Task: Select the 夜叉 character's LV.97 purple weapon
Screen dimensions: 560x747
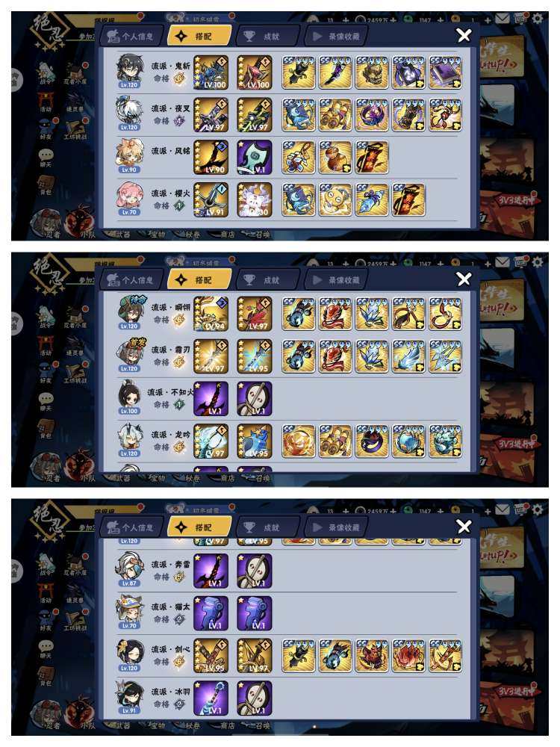Action: [x=211, y=115]
